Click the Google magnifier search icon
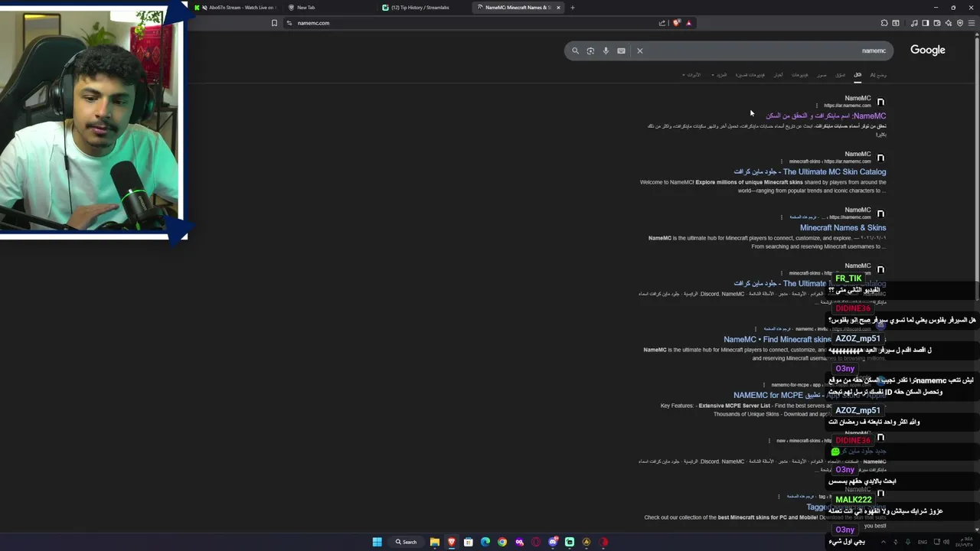Image resolution: width=980 pixels, height=551 pixels. click(x=576, y=51)
